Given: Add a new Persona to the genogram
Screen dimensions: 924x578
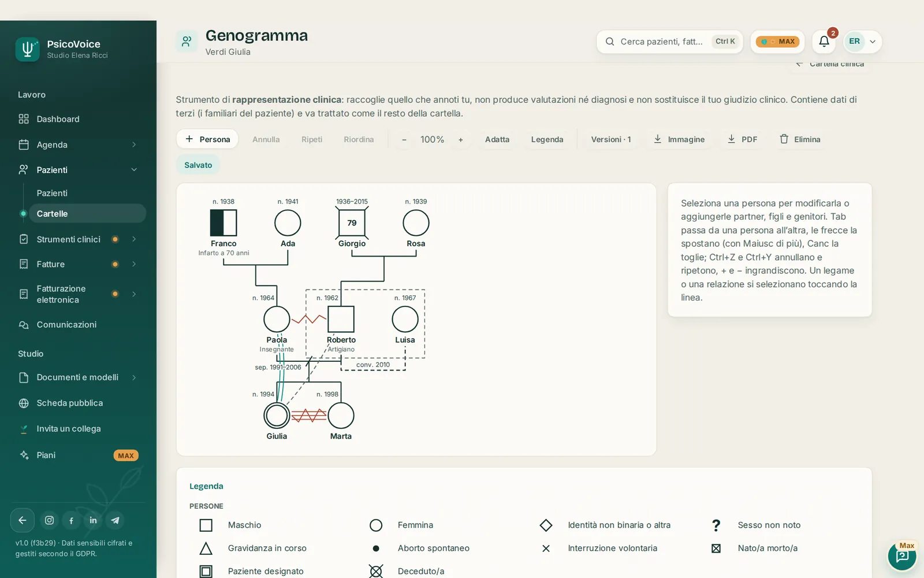Looking at the screenshot, I should coord(207,139).
